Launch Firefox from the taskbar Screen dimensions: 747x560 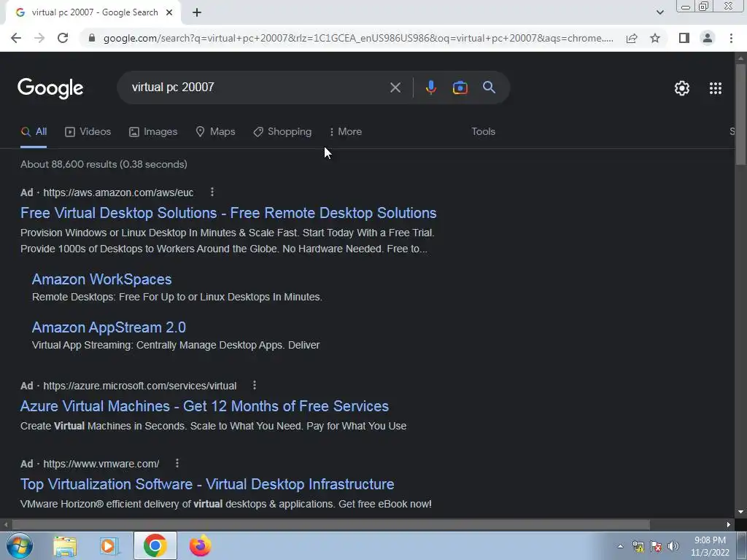(200, 546)
